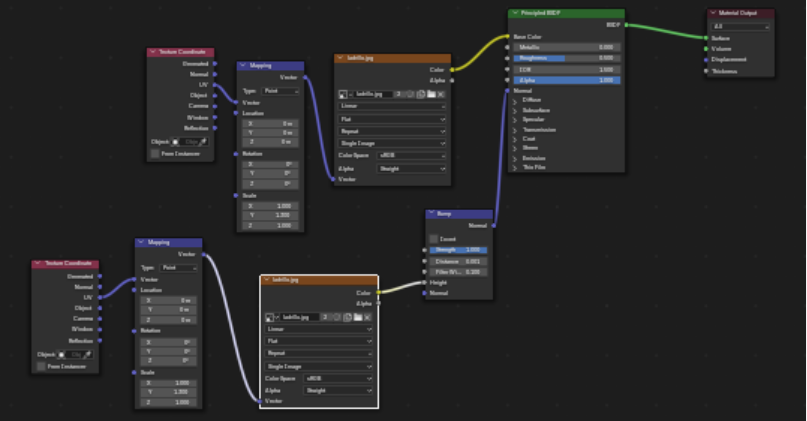Click the new image copy icon in lower image node

347,316
